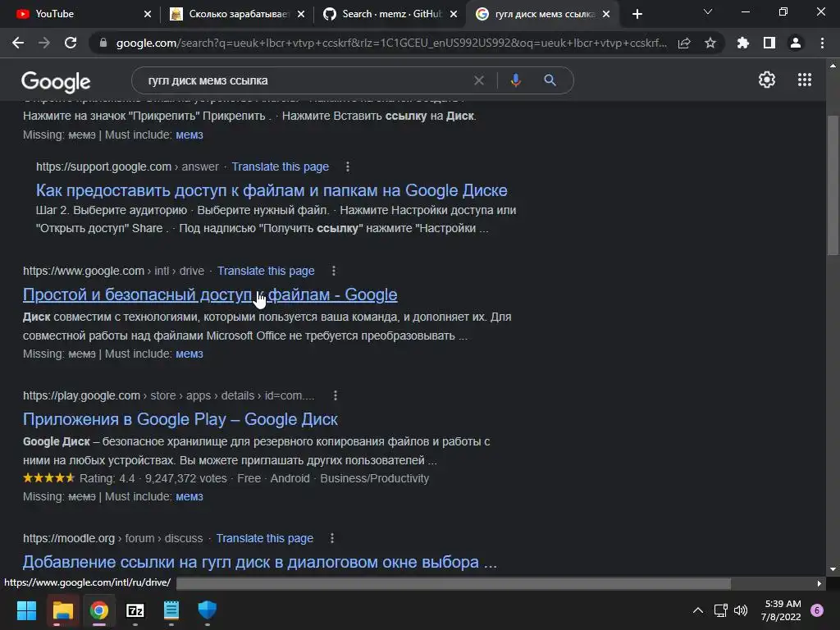840x630 pixels.
Task: Click the address bar URL
Action: (391, 43)
